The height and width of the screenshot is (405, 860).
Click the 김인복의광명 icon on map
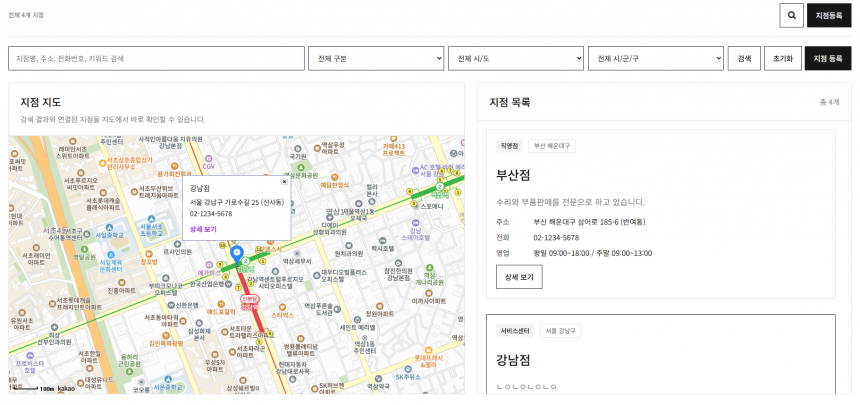[x=166, y=335]
